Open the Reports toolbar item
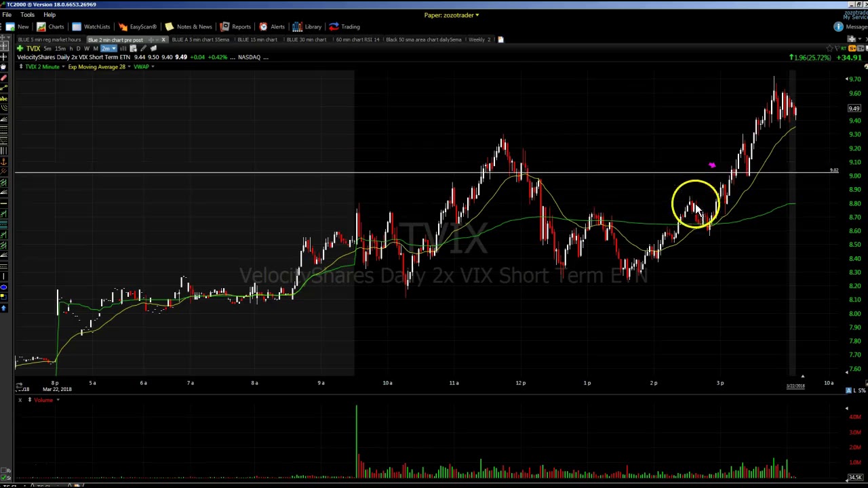868x488 pixels. [x=235, y=26]
